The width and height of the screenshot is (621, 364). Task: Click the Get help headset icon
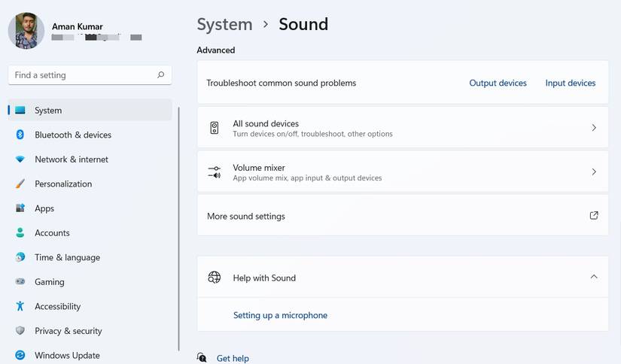[x=202, y=358]
